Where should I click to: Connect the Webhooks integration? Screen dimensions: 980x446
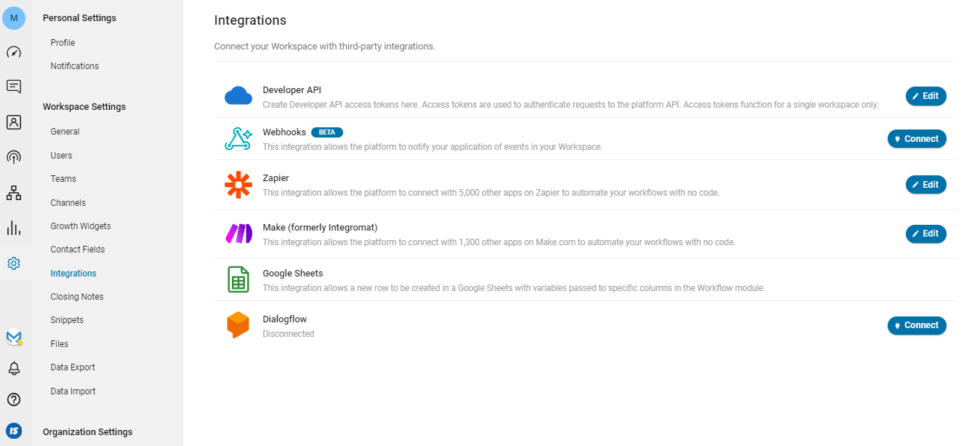(x=917, y=138)
